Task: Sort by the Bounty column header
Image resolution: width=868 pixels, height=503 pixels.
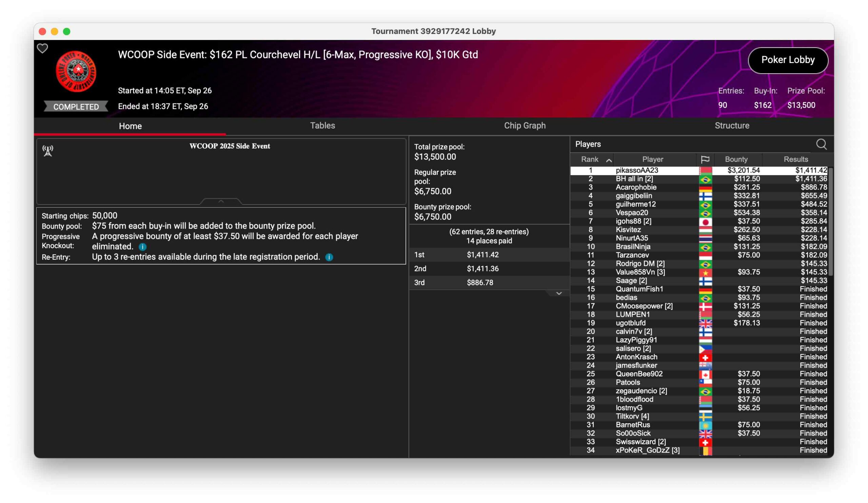Action: (x=736, y=159)
